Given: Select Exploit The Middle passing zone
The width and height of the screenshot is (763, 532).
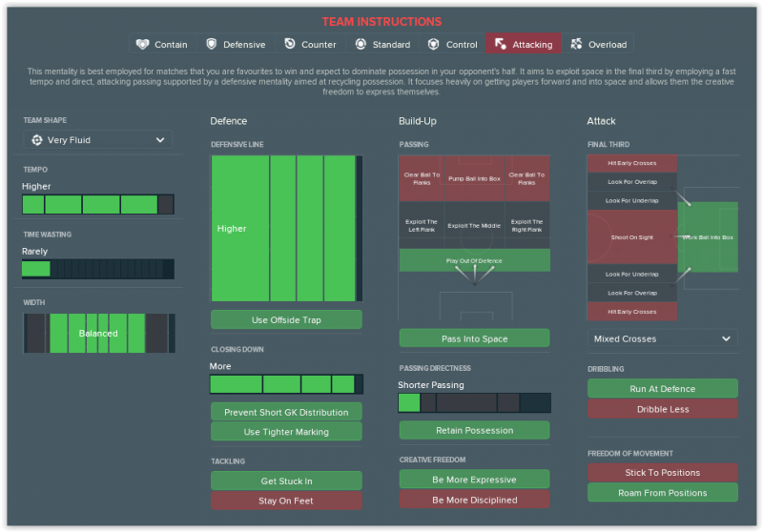Looking at the screenshot, I should pos(474,226).
